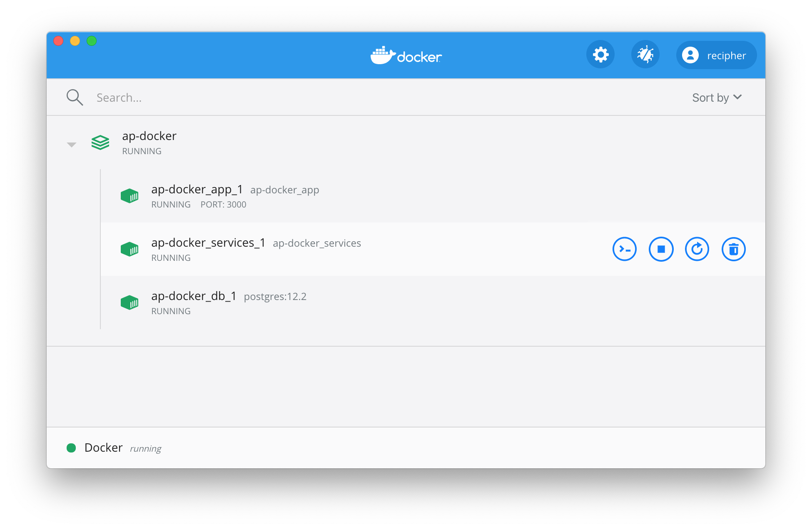Screen dimensions: 812x530
Task: Click in the Search input field
Action: [x=333, y=97]
